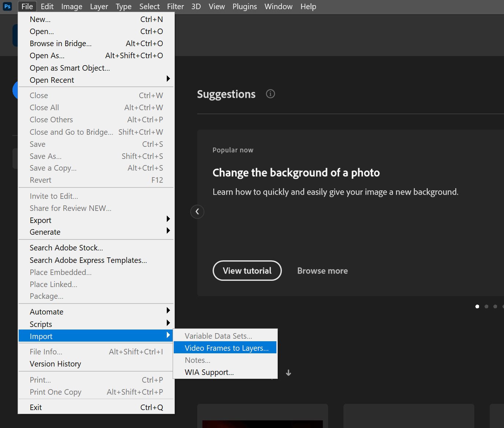Screen dimensions: 504x428
Task: Open the Layer menu
Action: [x=99, y=7]
